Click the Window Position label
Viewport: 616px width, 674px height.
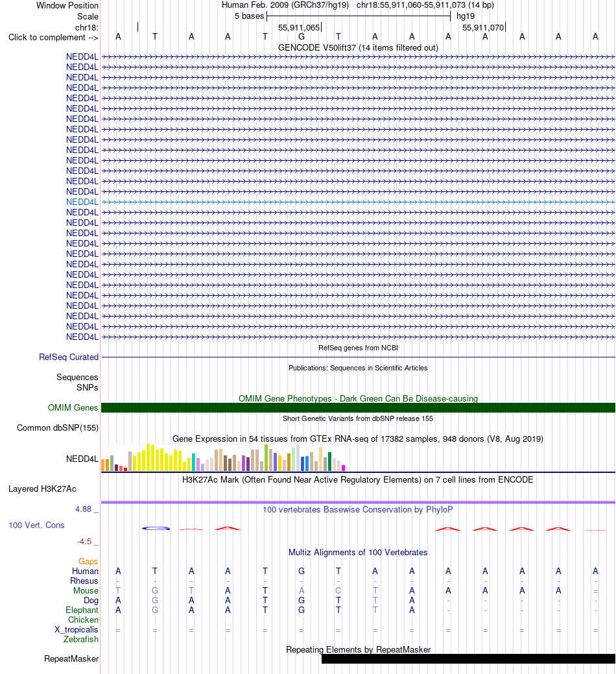click(67, 6)
